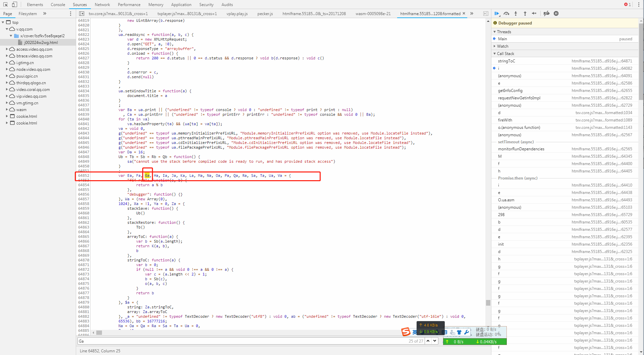The image size is (644, 355).
Task: Open the Sogou wrench tools icon
Action: click(x=467, y=332)
